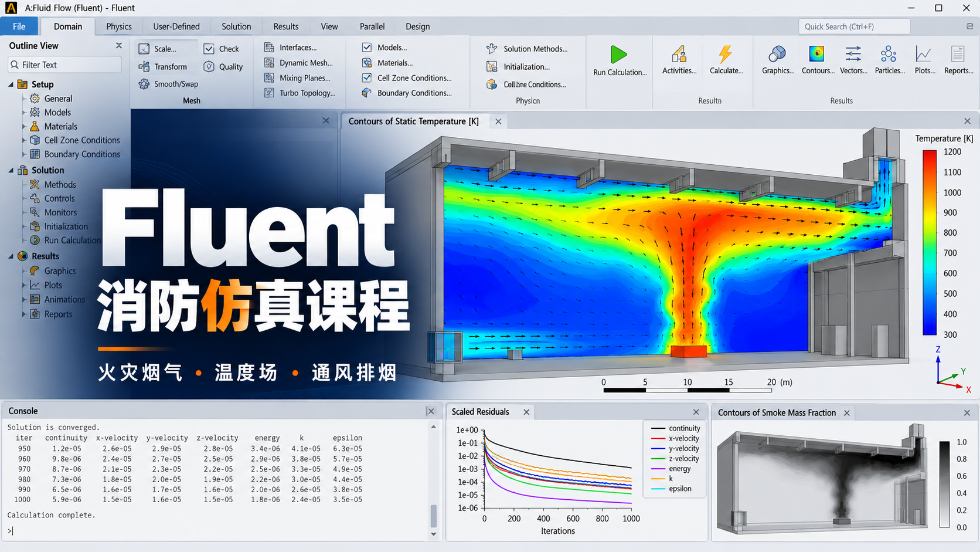The image size is (980, 552).
Task: Collapse the Results tree node
Action: click(x=11, y=256)
